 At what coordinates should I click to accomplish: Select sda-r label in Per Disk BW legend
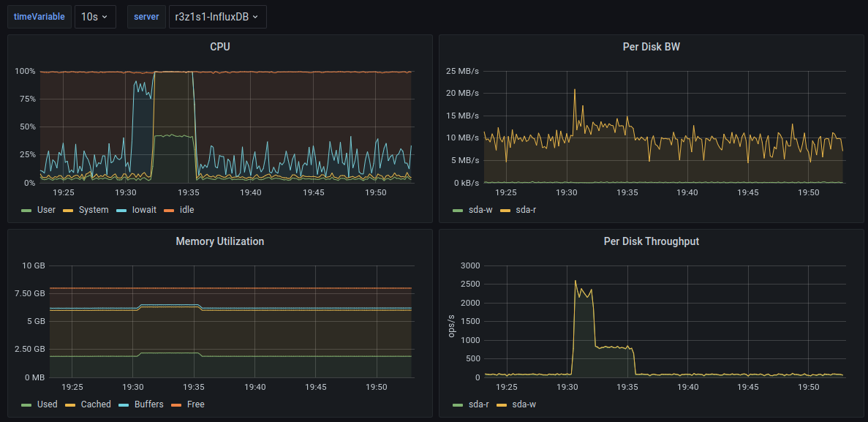click(526, 210)
